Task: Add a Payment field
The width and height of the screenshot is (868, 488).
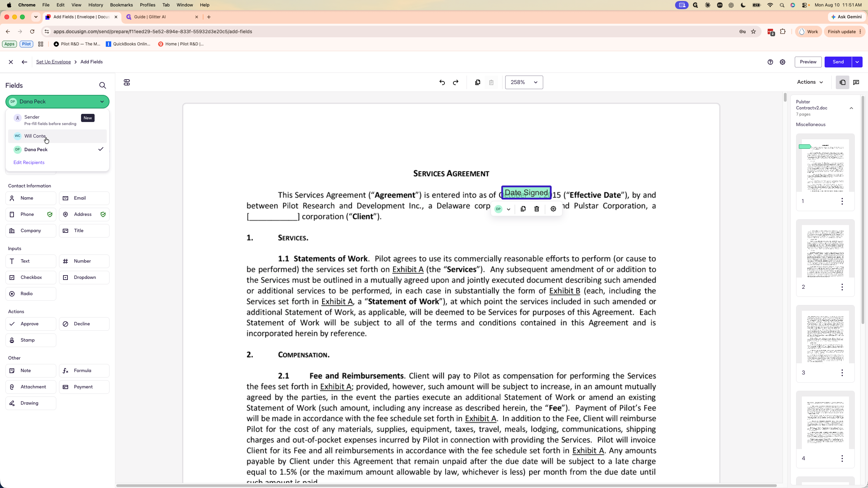Action: (x=84, y=387)
